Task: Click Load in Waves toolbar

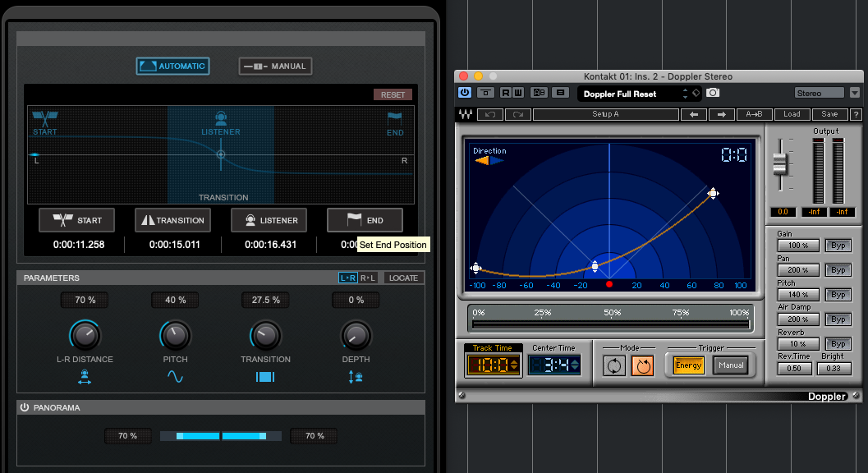Action: pyautogui.click(x=792, y=114)
